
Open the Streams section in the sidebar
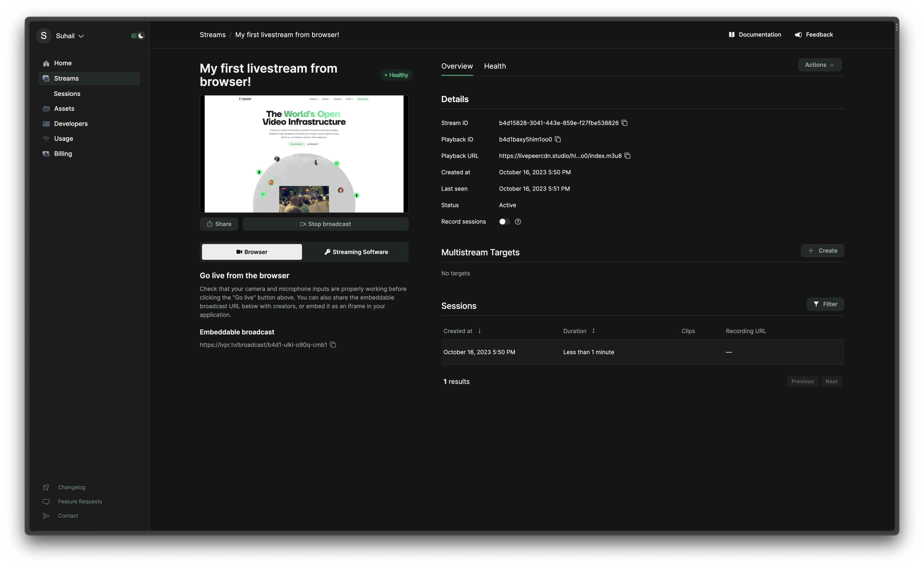[x=66, y=78]
